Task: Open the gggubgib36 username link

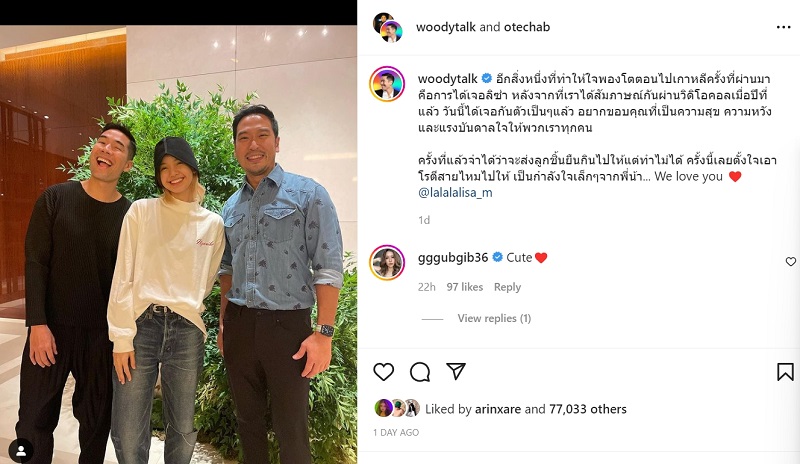Action: (x=453, y=258)
